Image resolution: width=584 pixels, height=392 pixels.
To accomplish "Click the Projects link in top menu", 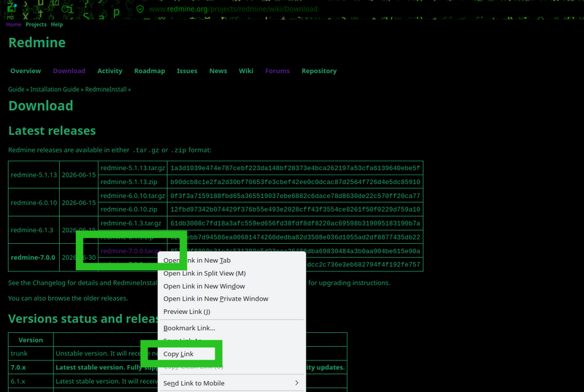I will [36, 25].
